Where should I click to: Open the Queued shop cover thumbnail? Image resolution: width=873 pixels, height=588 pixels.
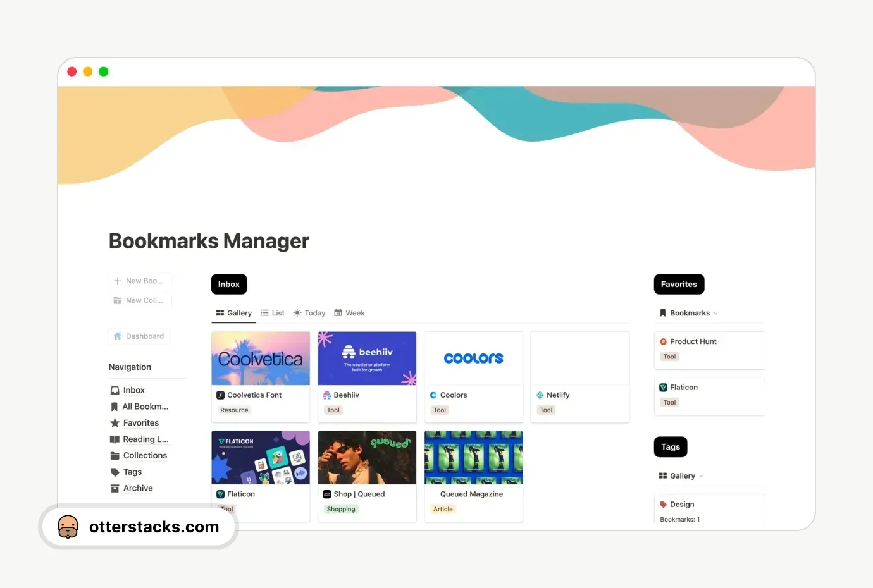[367, 458]
